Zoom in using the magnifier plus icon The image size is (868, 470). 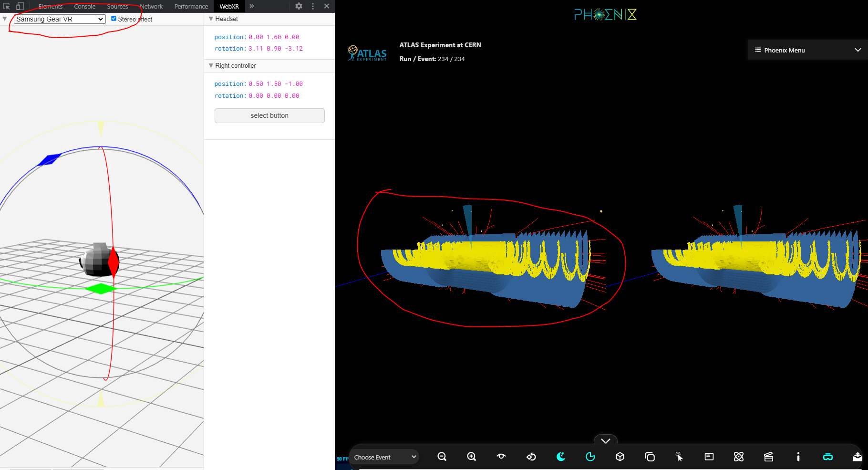(471, 457)
